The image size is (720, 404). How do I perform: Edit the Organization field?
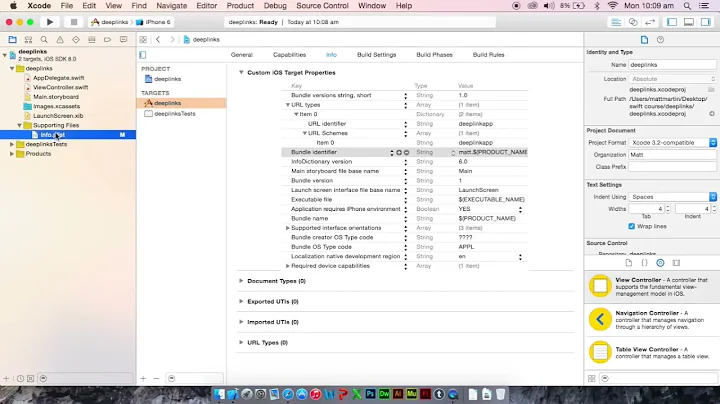(672, 155)
